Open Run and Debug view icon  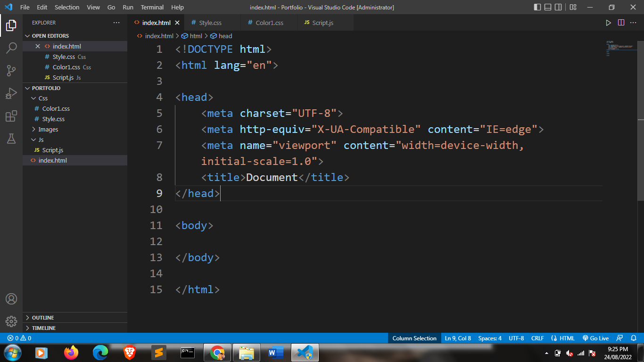[11, 93]
